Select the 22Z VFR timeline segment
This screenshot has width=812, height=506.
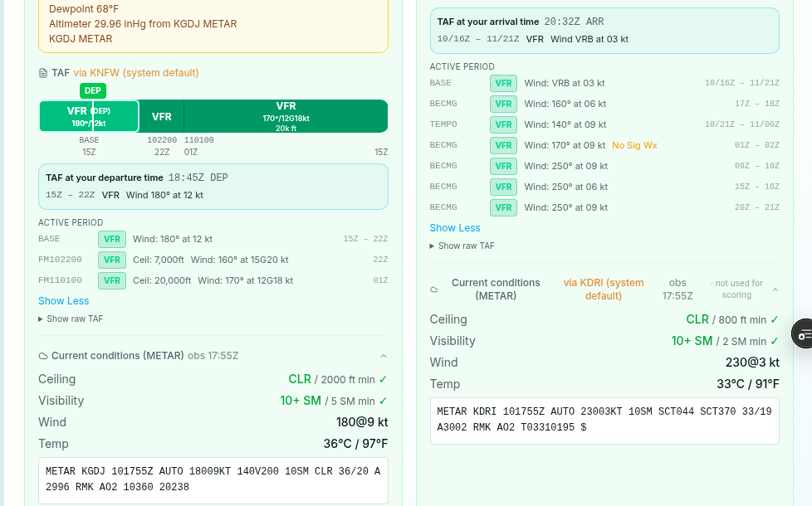pyautogui.click(x=162, y=116)
